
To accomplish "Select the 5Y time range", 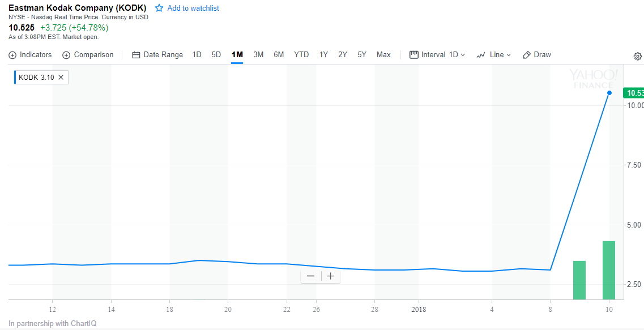I will [362, 54].
